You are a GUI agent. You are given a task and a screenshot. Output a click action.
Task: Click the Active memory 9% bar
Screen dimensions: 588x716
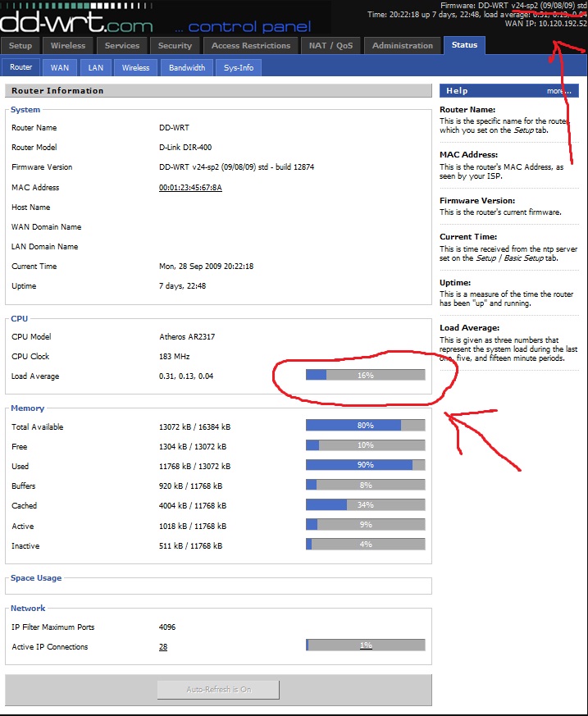[365, 524]
